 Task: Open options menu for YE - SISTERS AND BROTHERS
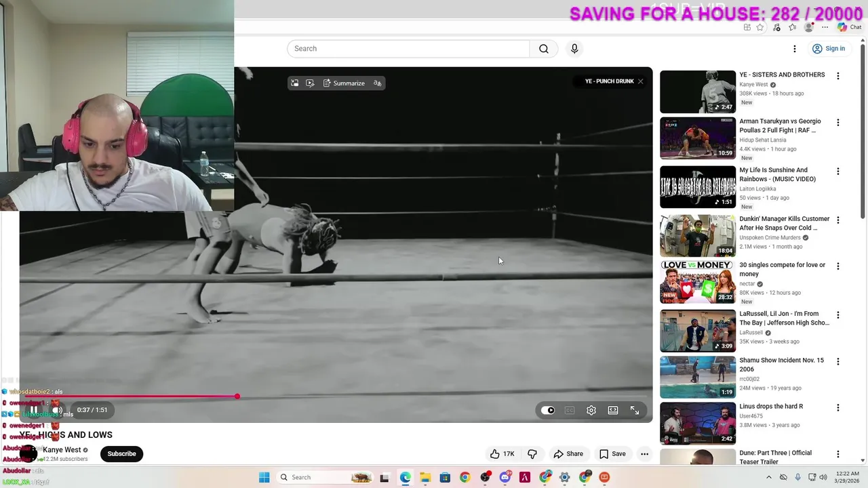click(838, 77)
